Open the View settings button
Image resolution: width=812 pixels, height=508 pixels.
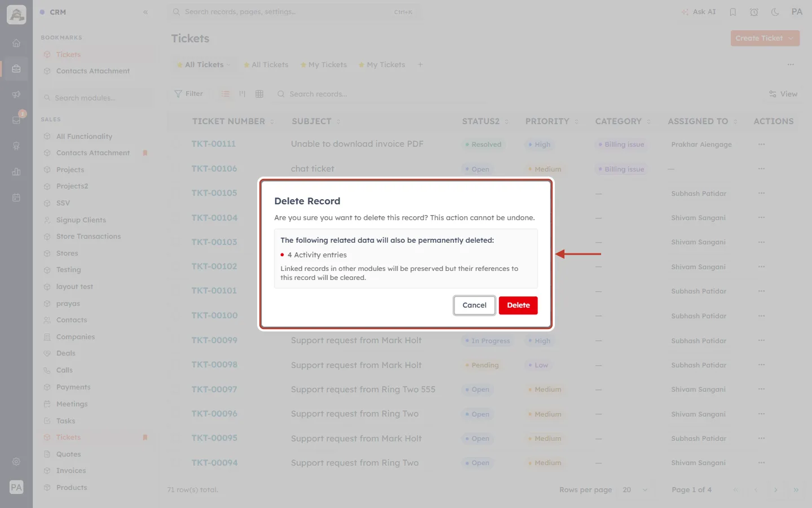click(783, 94)
